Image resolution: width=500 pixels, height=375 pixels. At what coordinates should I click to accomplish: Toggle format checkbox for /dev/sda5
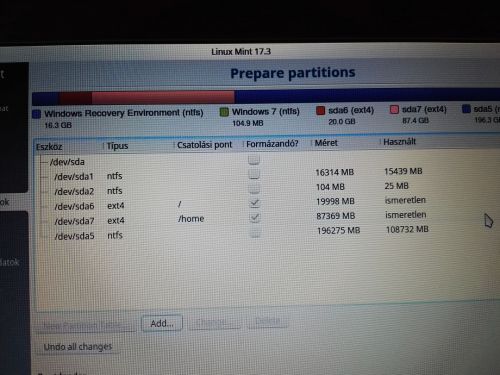(x=255, y=232)
